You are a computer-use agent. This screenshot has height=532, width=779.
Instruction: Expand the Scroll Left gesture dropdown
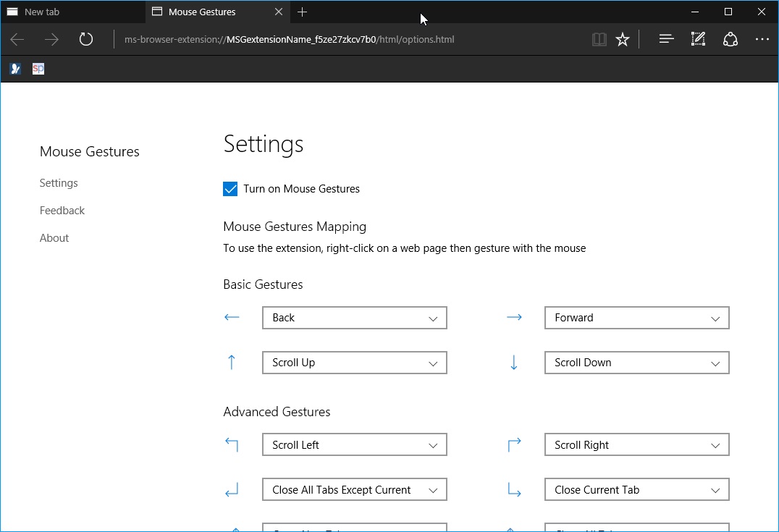pos(355,444)
